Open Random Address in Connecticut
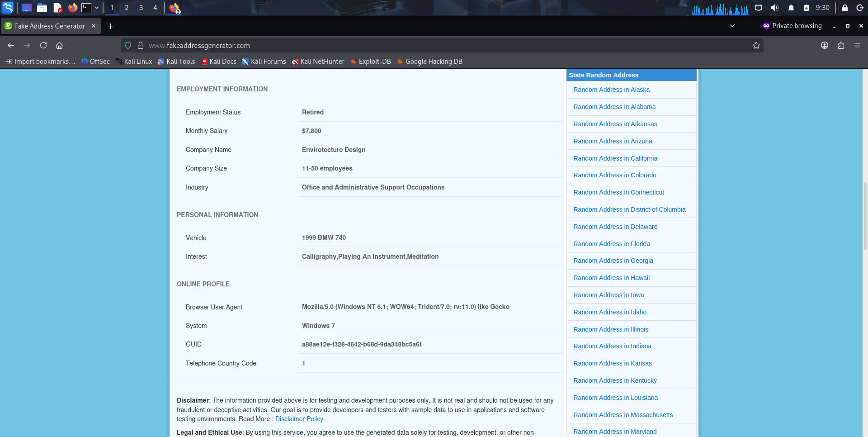 pos(618,192)
